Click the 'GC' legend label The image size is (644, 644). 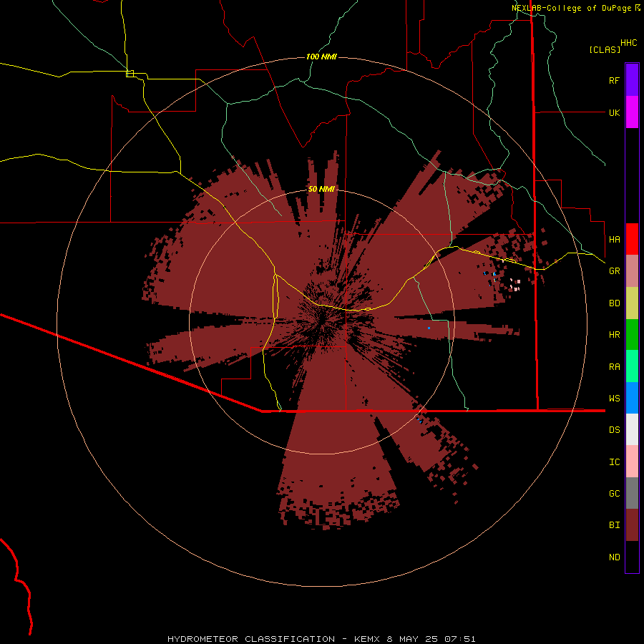615,494
